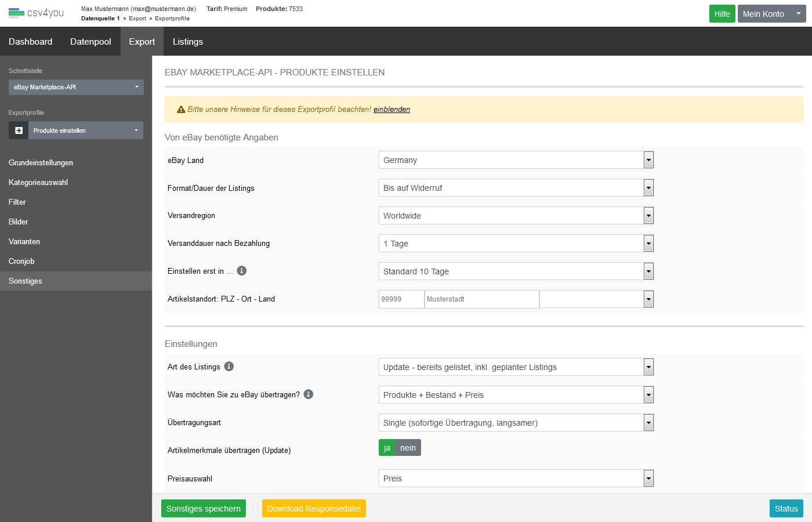
Task: Click the PLZ input field
Action: [401, 299]
